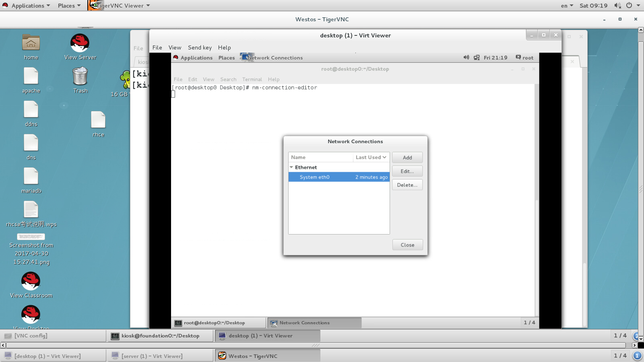This screenshot has height=362, width=644.
Task: Open the rhce file on desktop
Action: [x=98, y=120]
